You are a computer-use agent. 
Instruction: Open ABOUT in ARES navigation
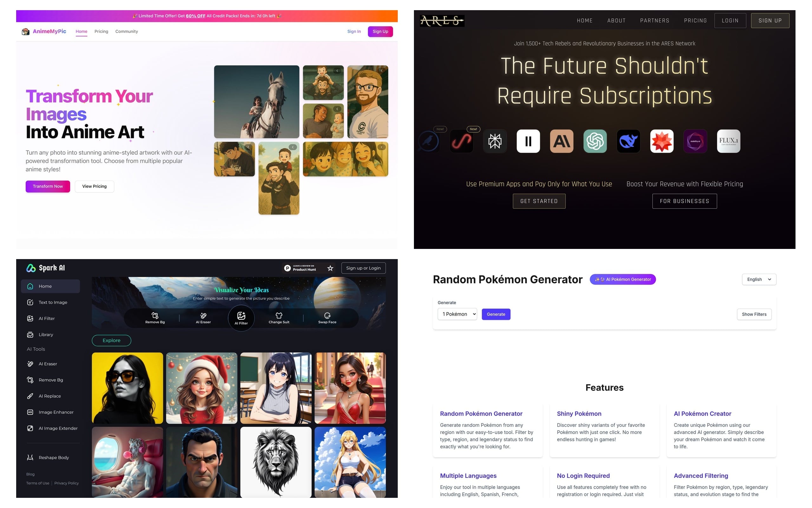pos(616,21)
